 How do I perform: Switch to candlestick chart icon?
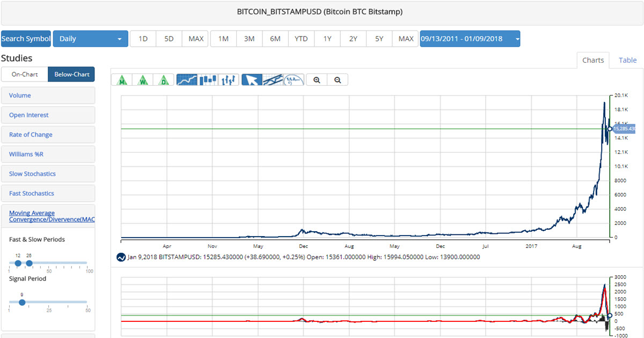click(x=208, y=80)
